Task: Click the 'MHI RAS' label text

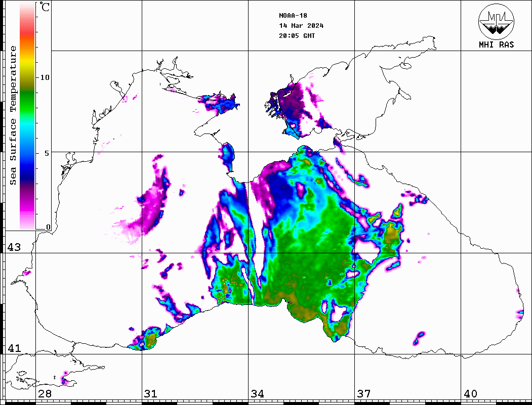Action: coord(496,44)
